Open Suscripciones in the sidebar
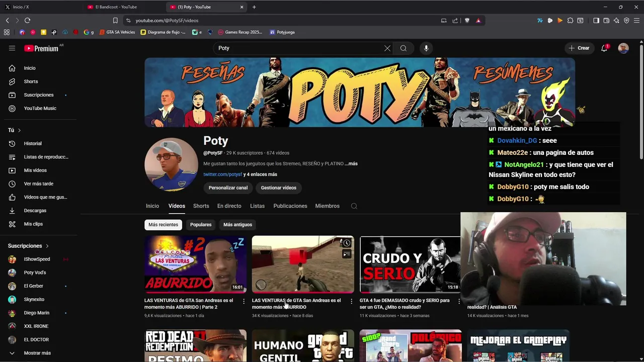This screenshot has height=362, width=644. pos(38,95)
